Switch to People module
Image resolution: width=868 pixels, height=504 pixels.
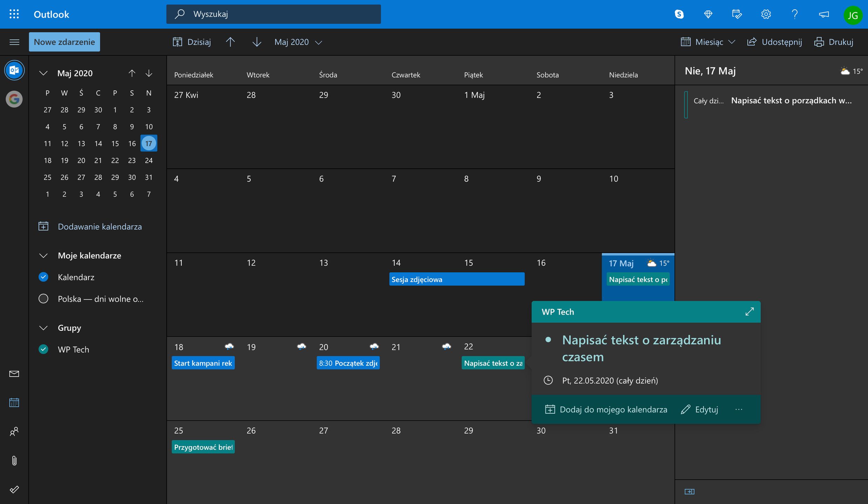point(14,432)
